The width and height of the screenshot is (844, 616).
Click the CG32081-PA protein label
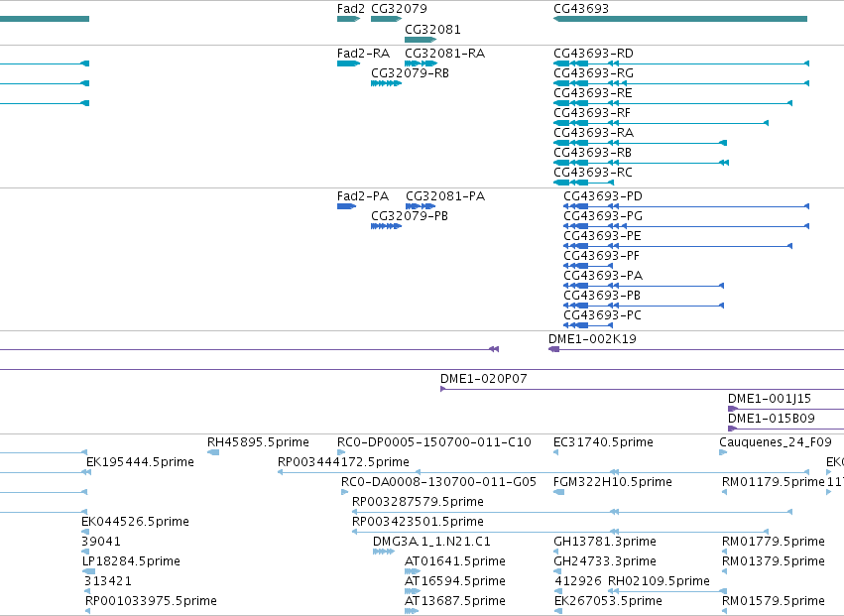[x=445, y=196]
